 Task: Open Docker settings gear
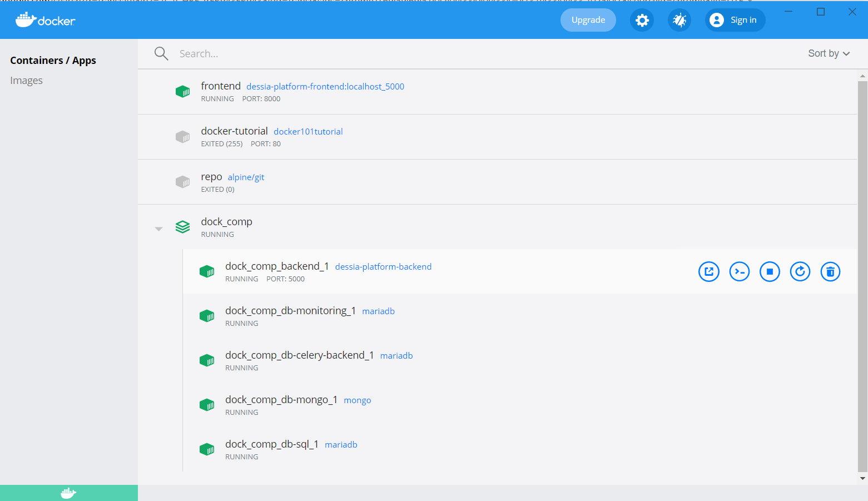[x=642, y=21]
